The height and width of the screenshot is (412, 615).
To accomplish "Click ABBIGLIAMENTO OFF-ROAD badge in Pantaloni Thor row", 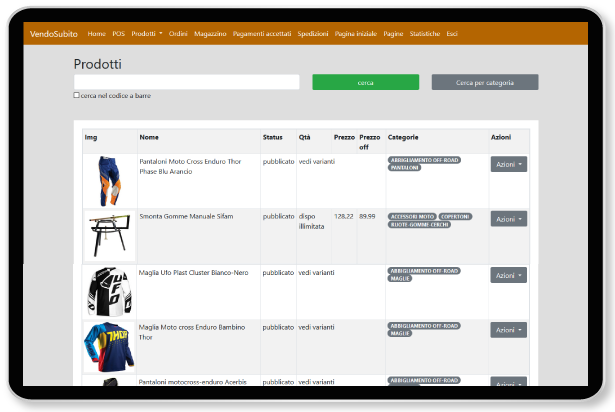I will (424, 160).
